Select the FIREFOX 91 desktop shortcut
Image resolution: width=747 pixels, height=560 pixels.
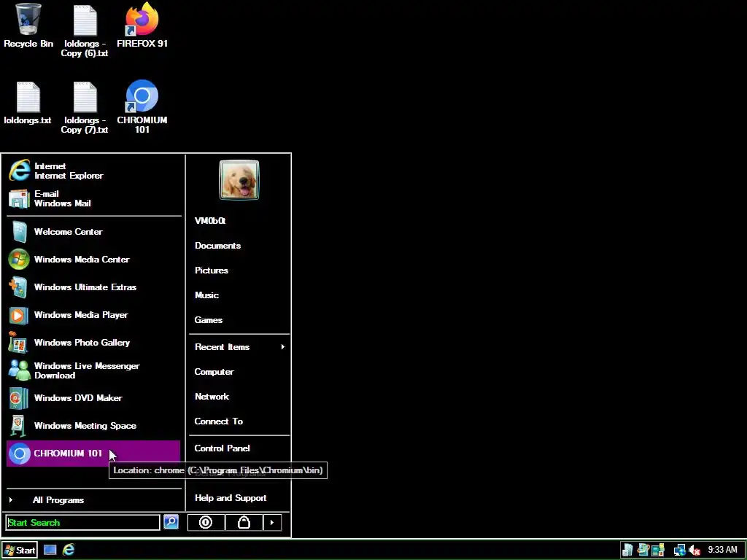pyautogui.click(x=142, y=26)
